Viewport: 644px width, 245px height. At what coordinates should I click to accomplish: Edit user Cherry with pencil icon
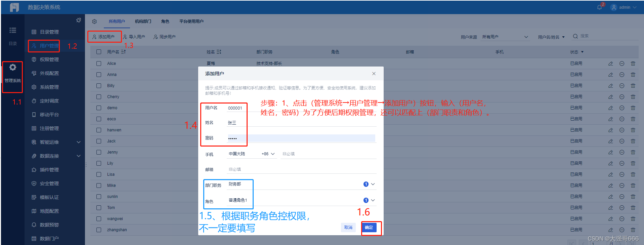pyautogui.click(x=610, y=97)
